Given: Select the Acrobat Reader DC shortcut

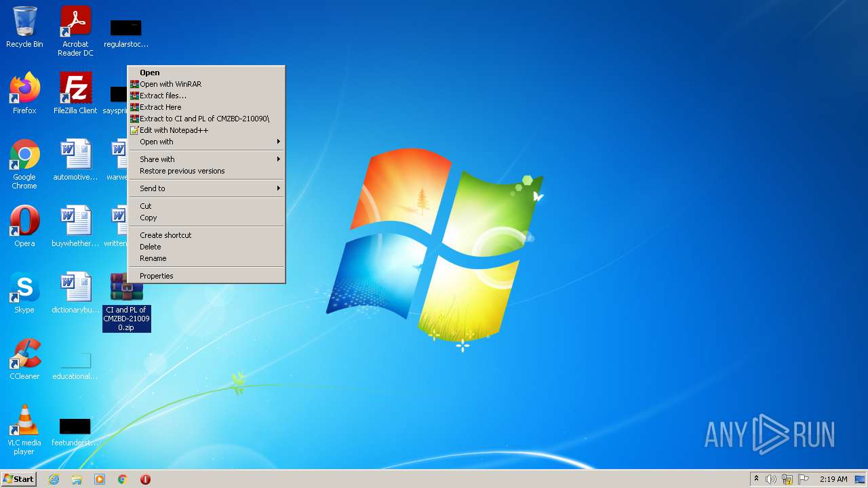Looking at the screenshot, I should point(75,31).
